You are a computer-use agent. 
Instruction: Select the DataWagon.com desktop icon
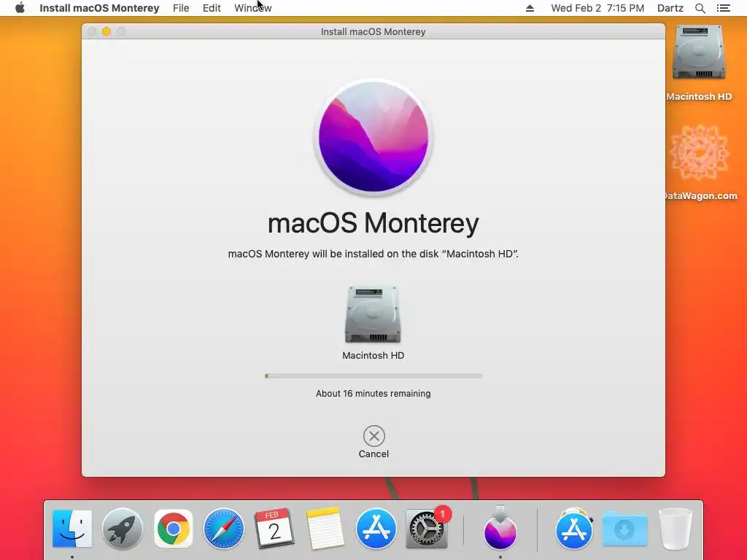coord(700,152)
